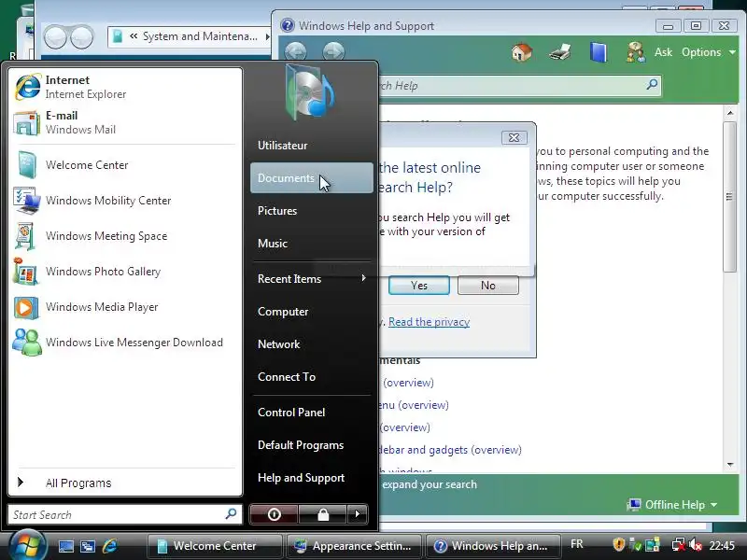Switch to Appearance Settings taskbar button

[353, 546]
